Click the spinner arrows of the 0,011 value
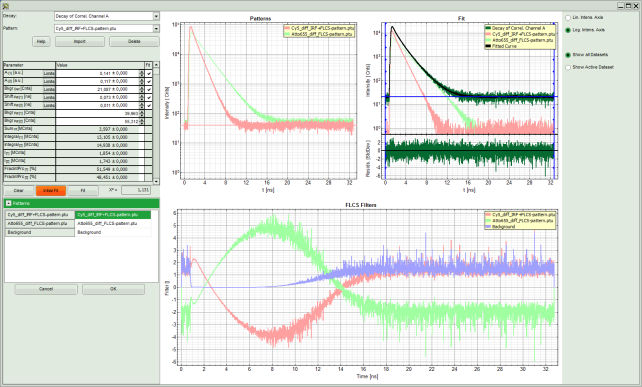 point(142,105)
